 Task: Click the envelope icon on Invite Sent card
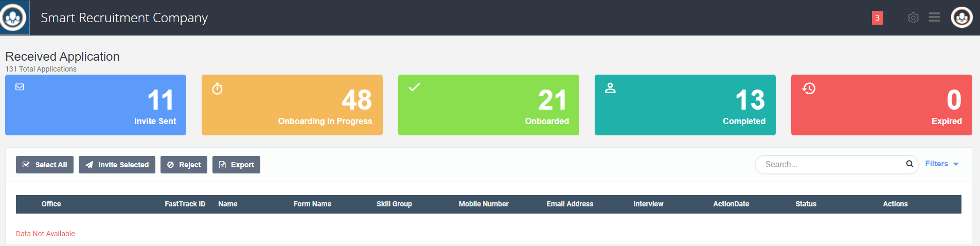click(20, 87)
